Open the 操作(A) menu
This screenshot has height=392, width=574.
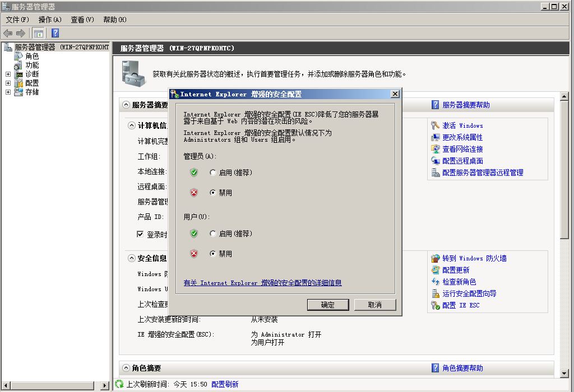pos(50,20)
